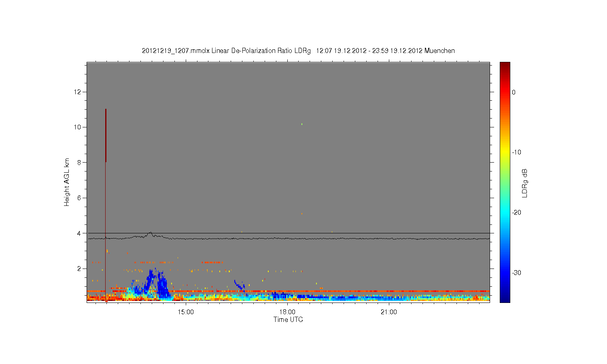Click the blue echo cluster before 15:00
Screen dimensions: 607x364
coord(157,283)
